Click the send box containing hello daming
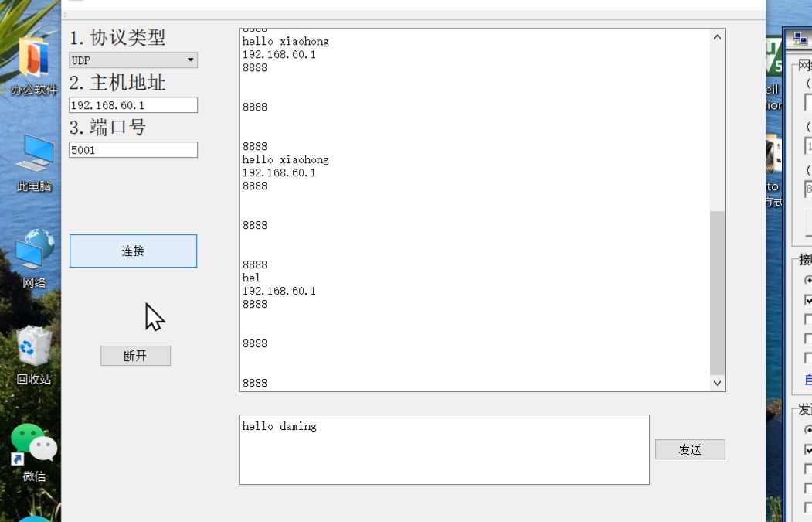Image resolution: width=812 pixels, height=522 pixels. [x=443, y=449]
